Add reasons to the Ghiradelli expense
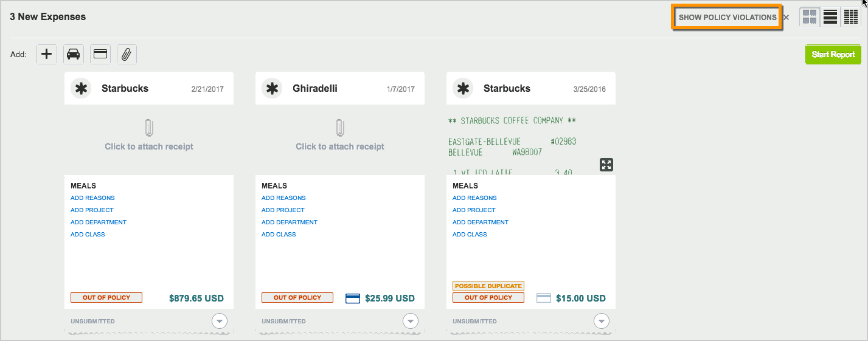 click(x=283, y=198)
